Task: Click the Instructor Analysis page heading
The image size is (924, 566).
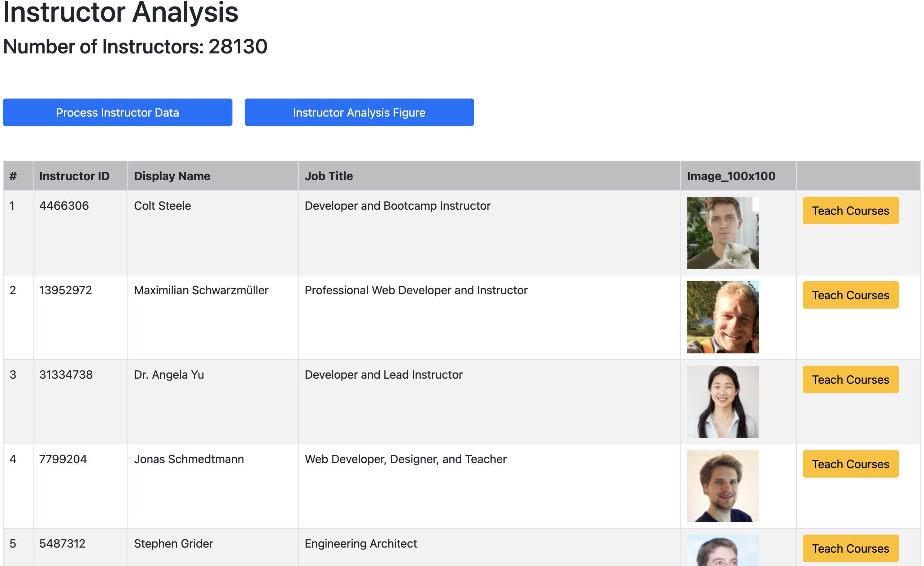Action: pos(121,13)
